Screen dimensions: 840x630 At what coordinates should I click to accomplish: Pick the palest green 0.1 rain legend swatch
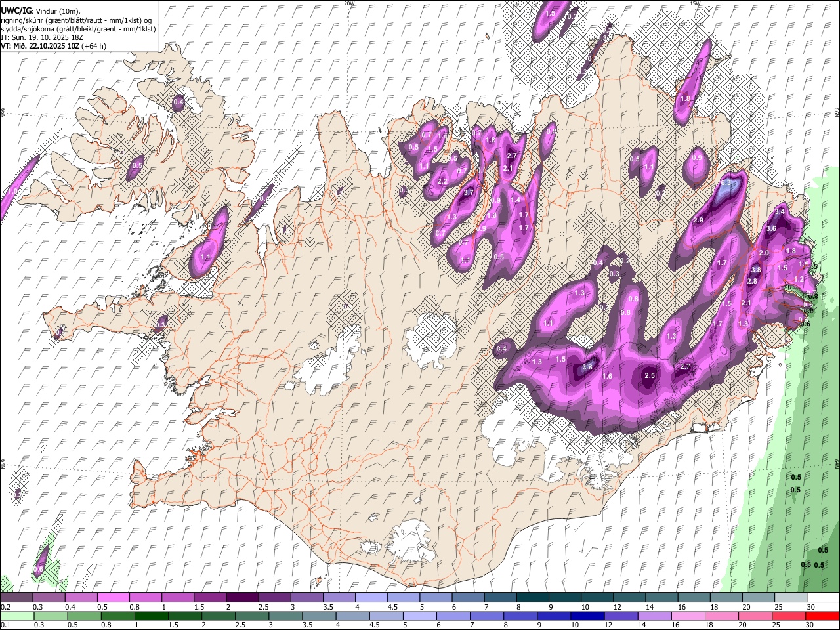(x=16, y=616)
